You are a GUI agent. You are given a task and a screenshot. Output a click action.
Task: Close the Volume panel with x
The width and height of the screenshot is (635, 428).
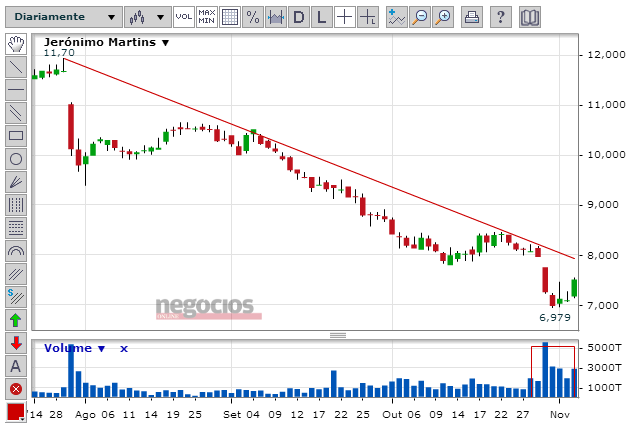click(x=124, y=349)
